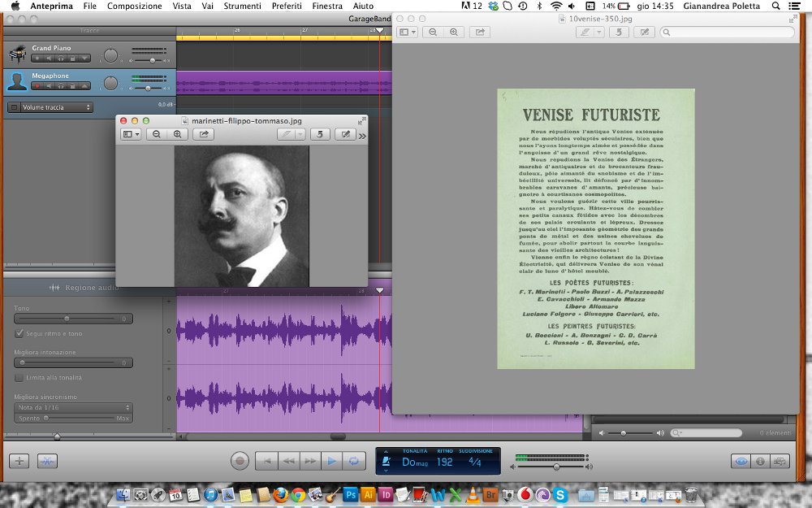This screenshot has height=508, width=812.
Task: Zoom in on the 10venise-350.jpg window
Action: (454, 33)
